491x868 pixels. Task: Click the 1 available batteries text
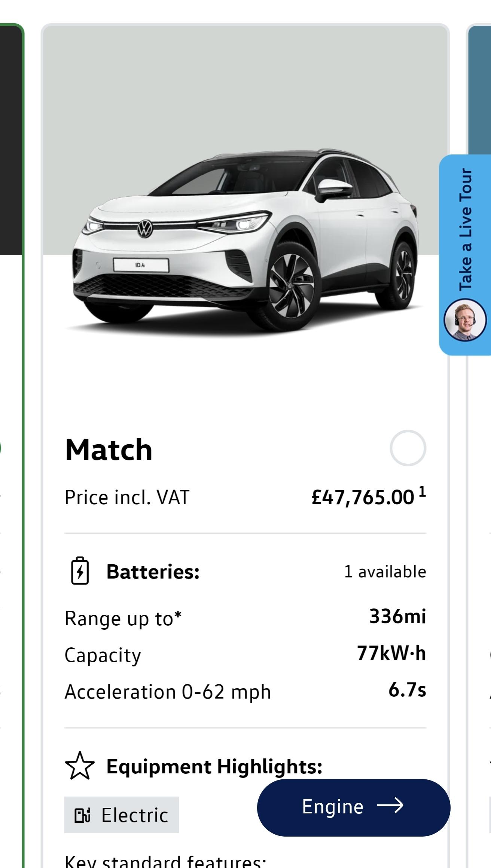coord(385,571)
